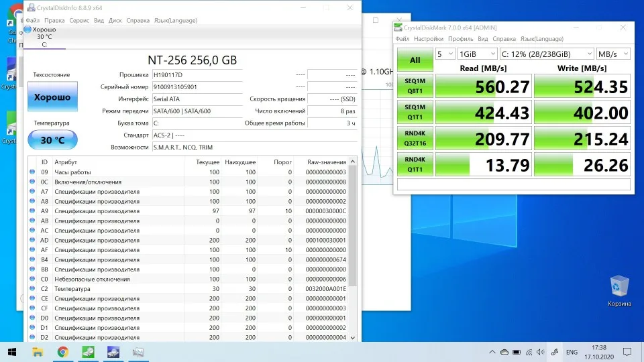The height and width of the screenshot is (362, 644).
Task: Click the SATA/600 transfer mode field
Action: pos(197,111)
